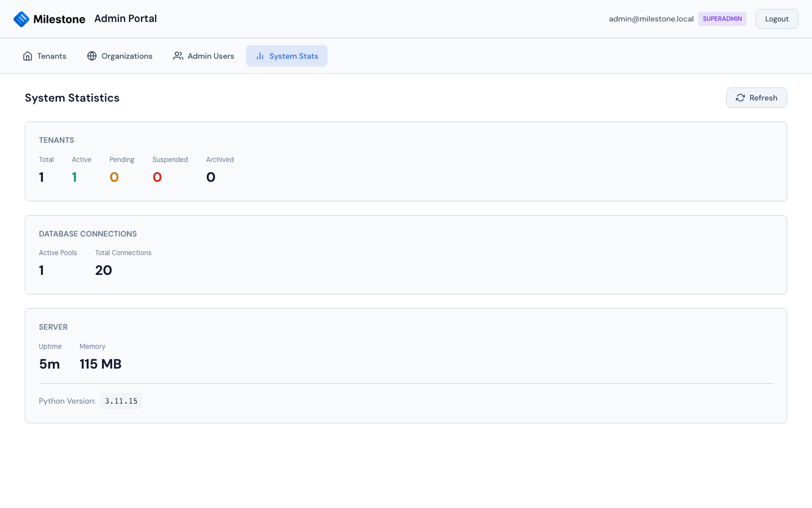The image size is (812, 508).
Task: Click the Python Version label
Action: click(67, 401)
